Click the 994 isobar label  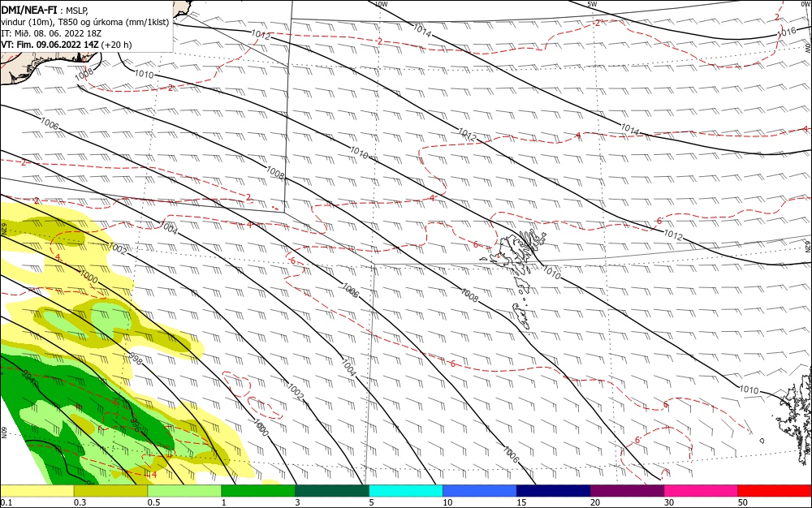(x=28, y=378)
